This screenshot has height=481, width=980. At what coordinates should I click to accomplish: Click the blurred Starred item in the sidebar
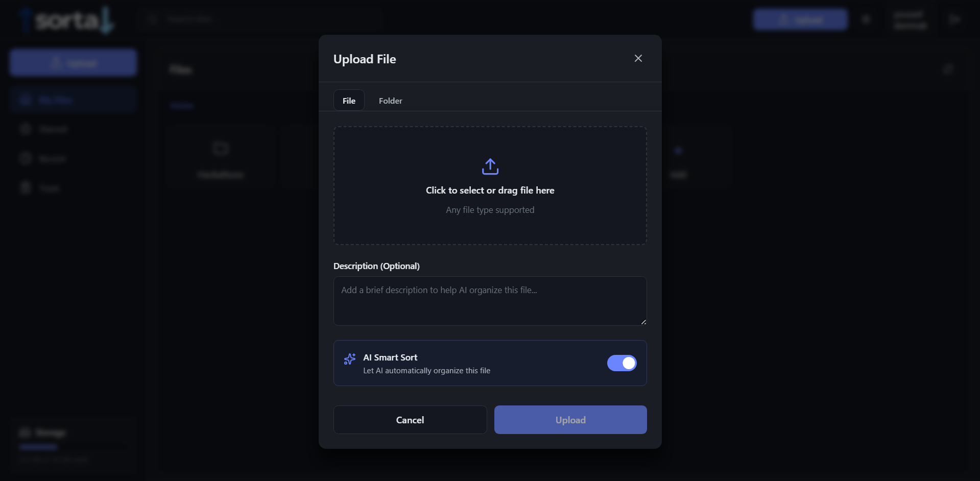73,129
